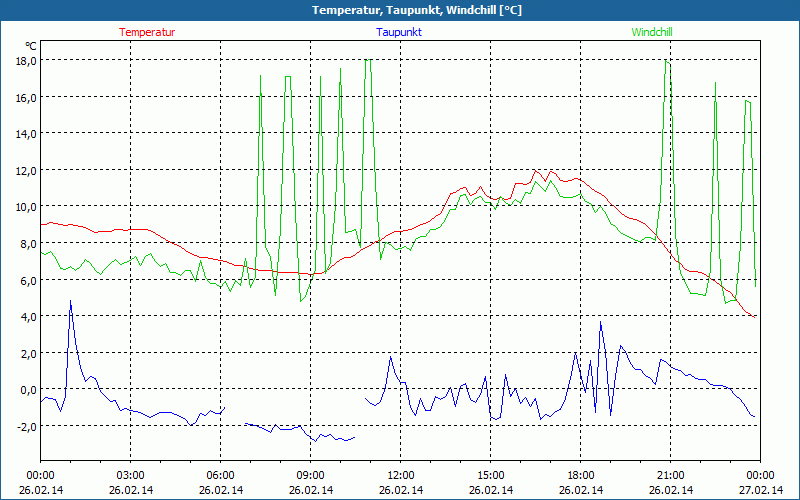Click the 8,0 y-axis label
This screenshot has width=800, height=500.
[28, 243]
